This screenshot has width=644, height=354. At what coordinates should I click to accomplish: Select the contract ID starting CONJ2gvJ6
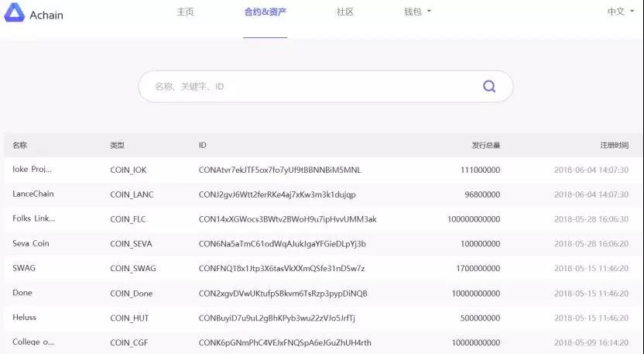click(277, 194)
